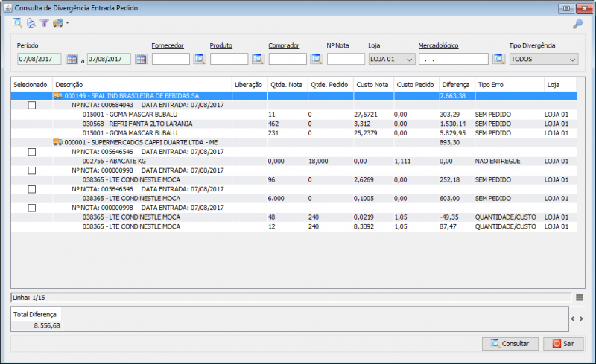Click the Comprador lookup search icon

pyautogui.click(x=316, y=59)
